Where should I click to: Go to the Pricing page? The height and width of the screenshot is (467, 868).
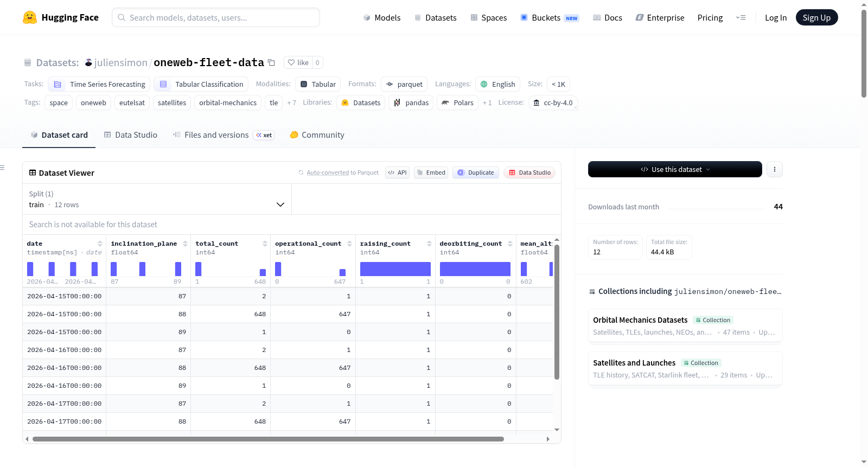coord(710,17)
